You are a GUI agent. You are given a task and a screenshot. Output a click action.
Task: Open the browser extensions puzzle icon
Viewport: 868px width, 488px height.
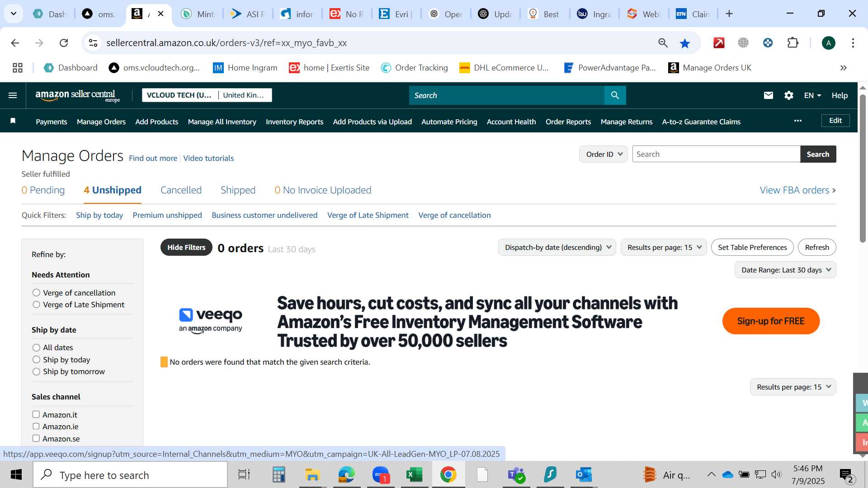pos(793,43)
